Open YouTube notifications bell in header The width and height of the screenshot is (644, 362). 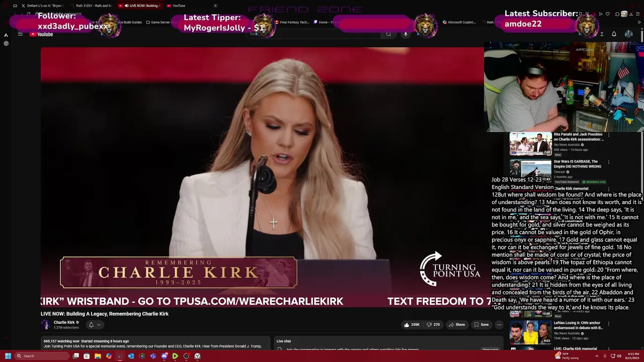tap(614, 34)
